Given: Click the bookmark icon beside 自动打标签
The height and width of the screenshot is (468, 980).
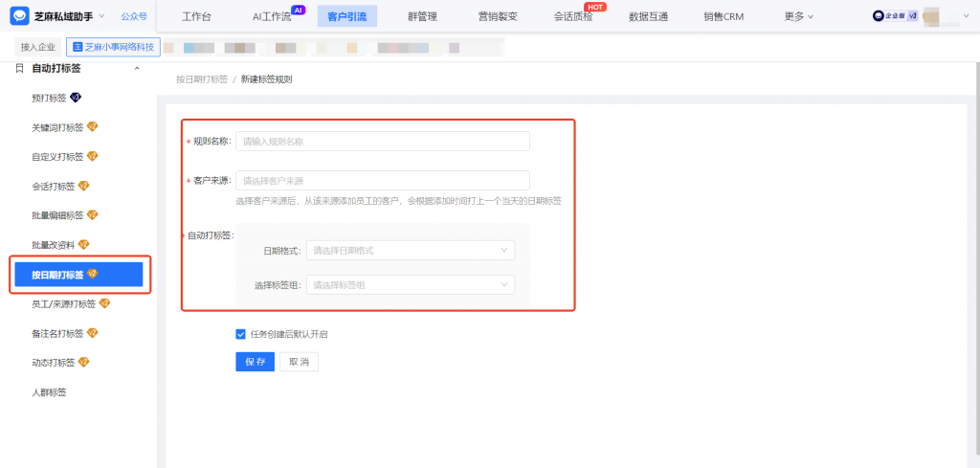Looking at the screenshot, I should point(19,68).
